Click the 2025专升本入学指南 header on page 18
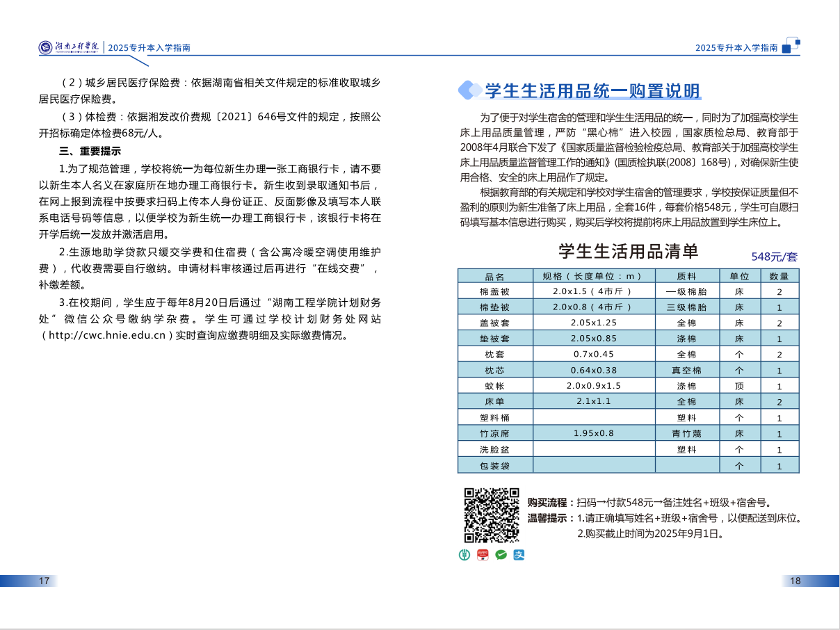This screenshot has width=840, height=630. pyautogui.click(x=736, y=48)
